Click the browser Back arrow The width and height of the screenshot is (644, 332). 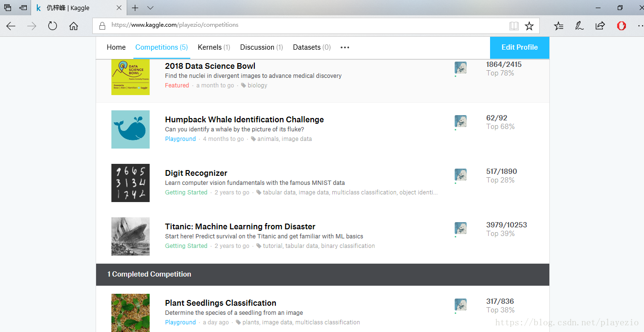tap(11, 26)
